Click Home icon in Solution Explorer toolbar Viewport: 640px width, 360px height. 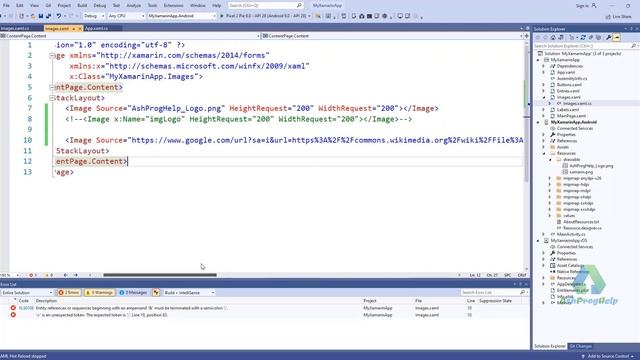coord(553,38)
